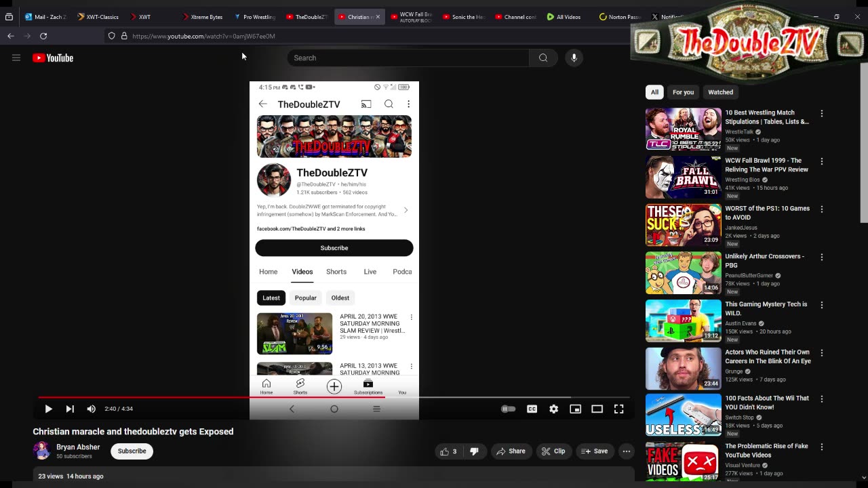Open WORST of the PS1 video title
This screenshot has height=488, width=868.
point(767,213)
